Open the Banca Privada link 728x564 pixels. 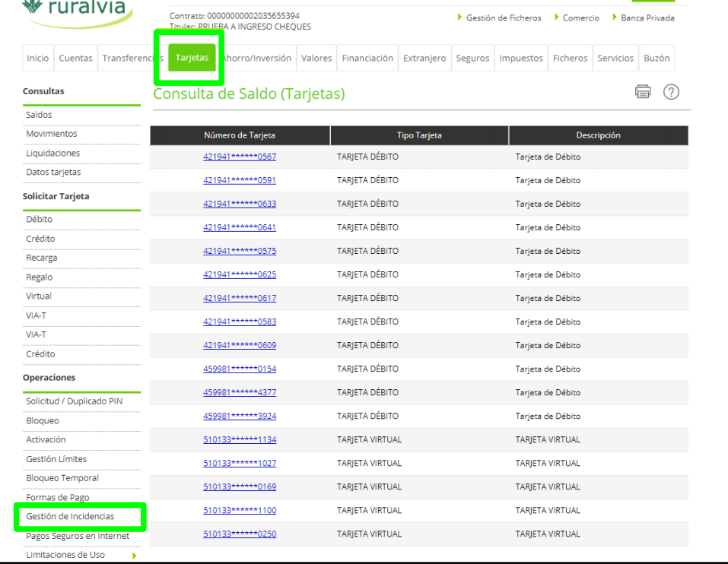coord(647,18)
